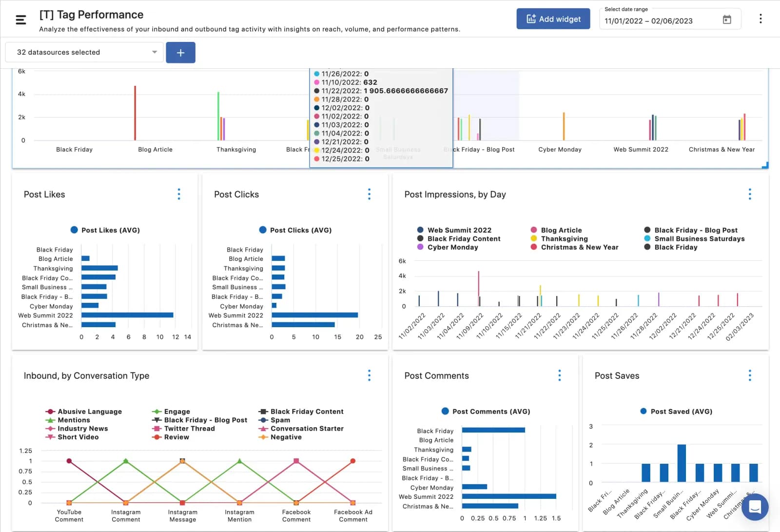Click the Add widget button

click(553, 19)
